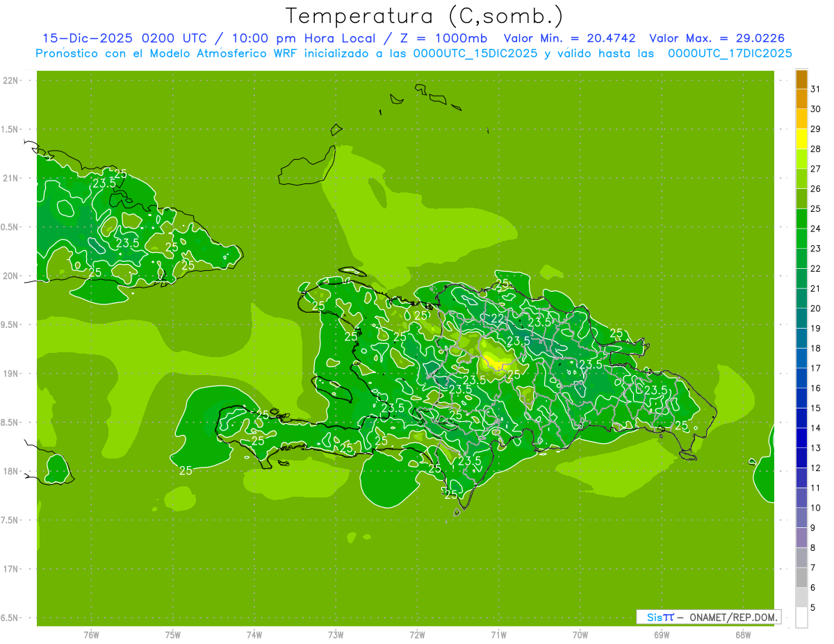Click the teal legend swatch between 19 and 20
The image size is (834, 644).
(x=801, y=319)
